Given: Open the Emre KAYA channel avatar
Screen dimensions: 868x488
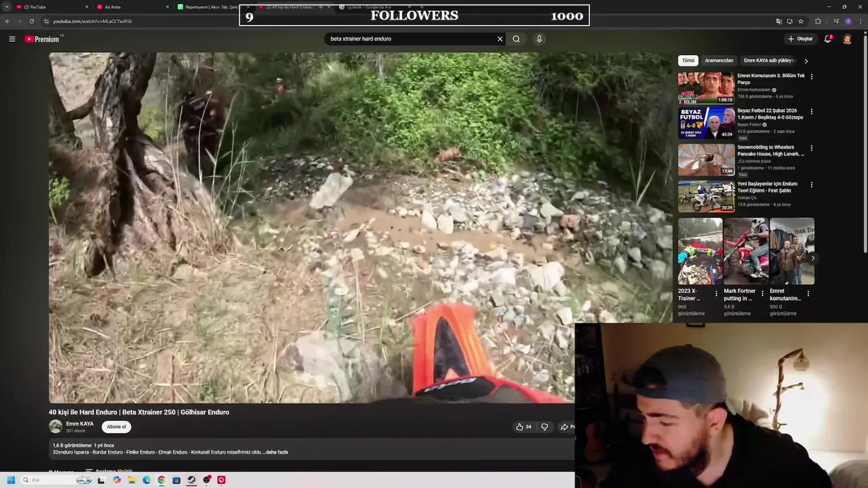Looking at the screenshot, I should (x=56, y=426).
